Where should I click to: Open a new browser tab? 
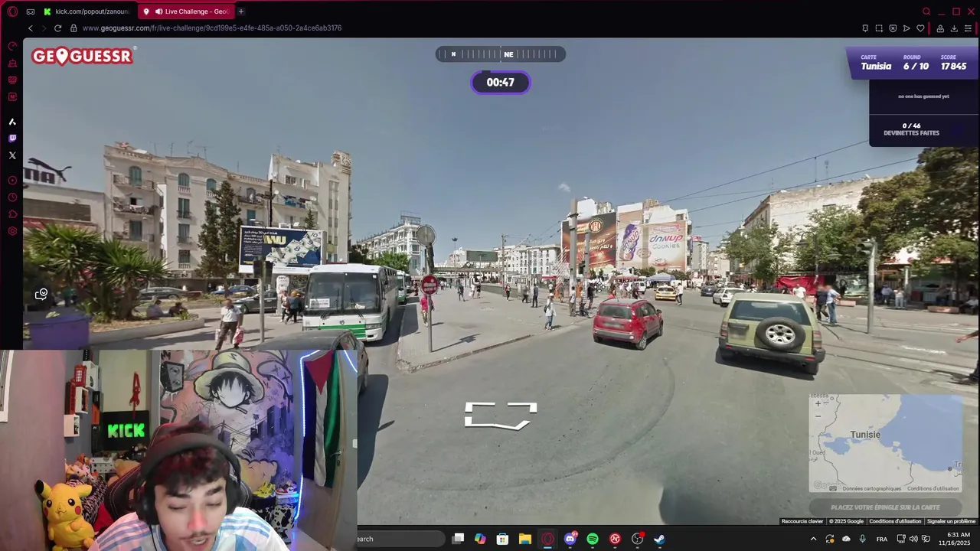point(241,11)
